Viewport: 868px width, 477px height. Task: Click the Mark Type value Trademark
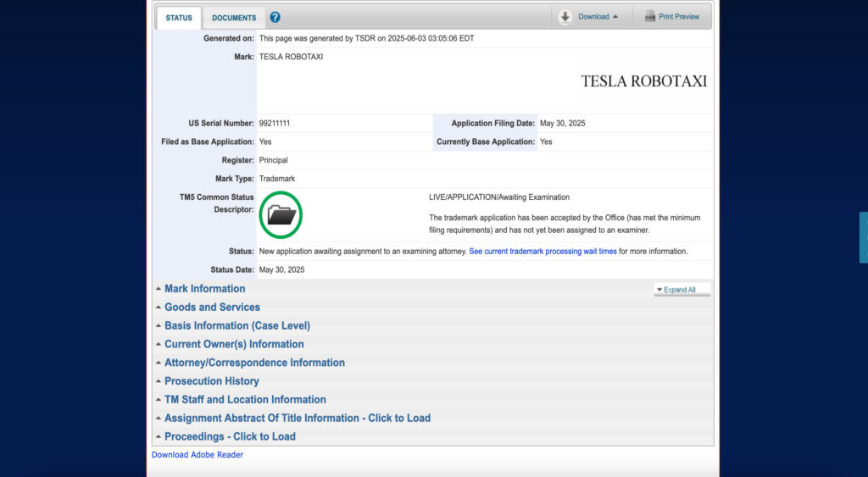click(277, 179)
